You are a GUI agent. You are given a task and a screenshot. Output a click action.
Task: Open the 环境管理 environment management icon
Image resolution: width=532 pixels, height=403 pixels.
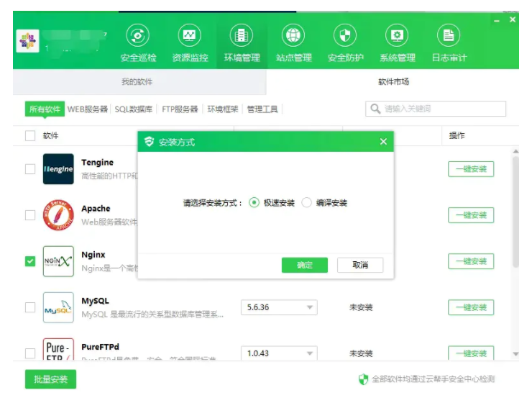pyautogui.click(x=242, y=35)
